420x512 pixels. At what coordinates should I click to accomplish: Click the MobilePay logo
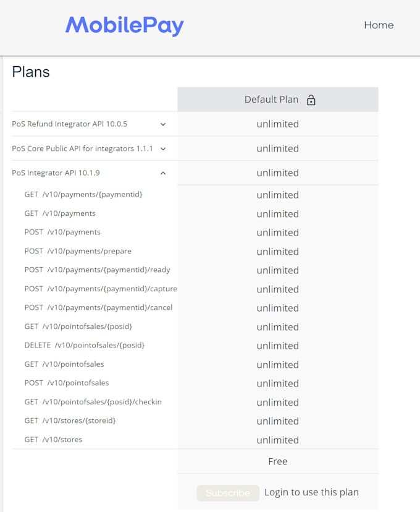(x=124, y=25)
